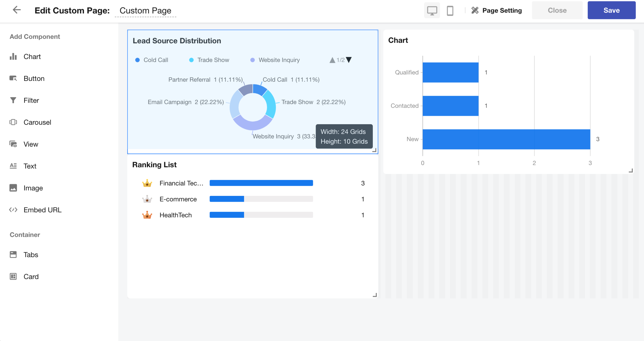Switch to desktop preview icon

(432, 11)
